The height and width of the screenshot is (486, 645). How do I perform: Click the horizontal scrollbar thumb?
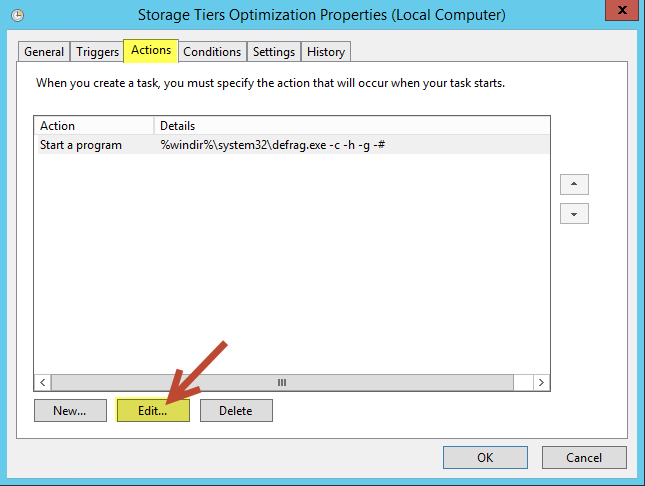click(282, 382)
